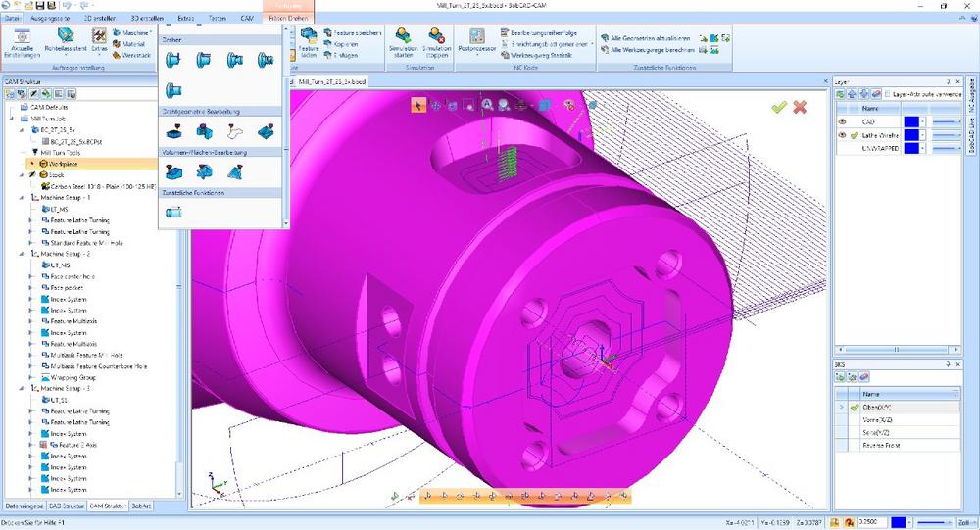
Task: Click the blue color swatch of CAD layer
Action: point(911,121)
